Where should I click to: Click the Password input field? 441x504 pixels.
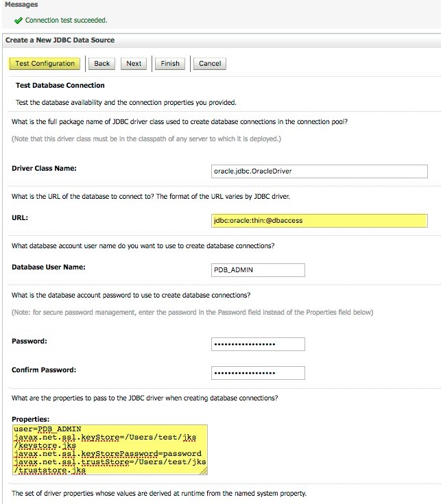[x=258, y=344]
